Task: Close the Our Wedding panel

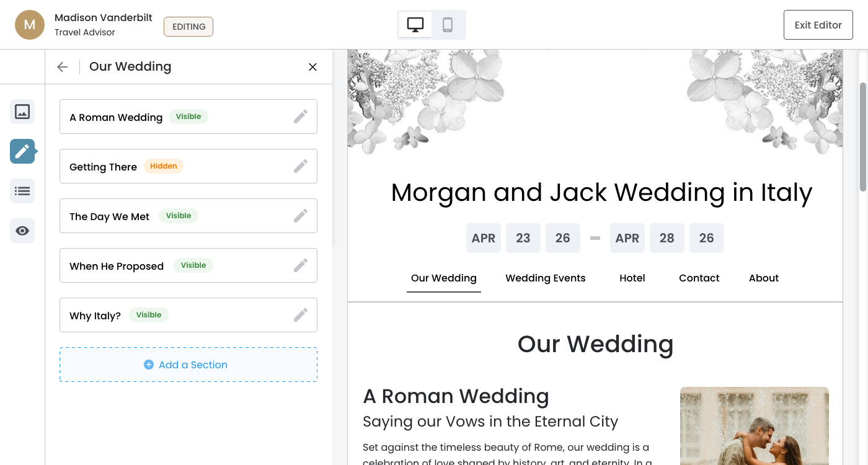Action: [x=312, y=67]
